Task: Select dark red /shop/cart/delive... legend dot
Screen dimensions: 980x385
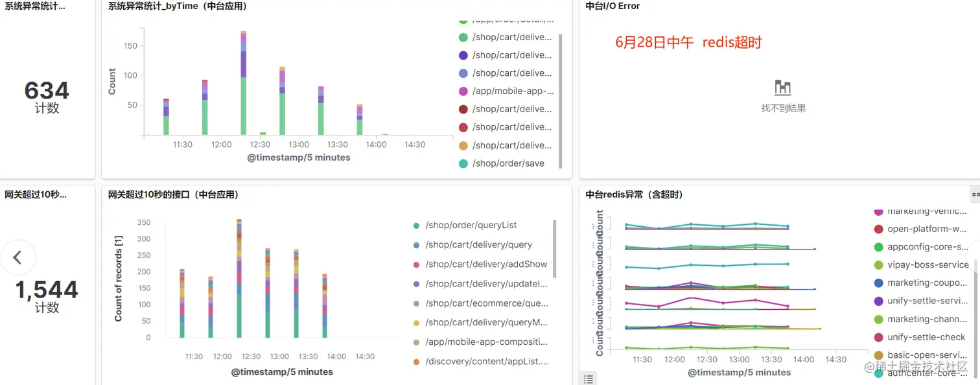Action: coord(463,110)
